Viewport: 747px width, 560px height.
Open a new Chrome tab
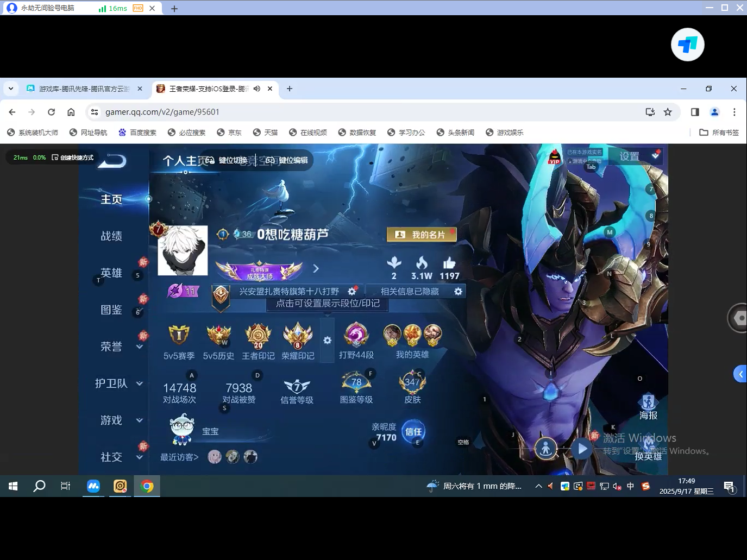coord(290,89)
